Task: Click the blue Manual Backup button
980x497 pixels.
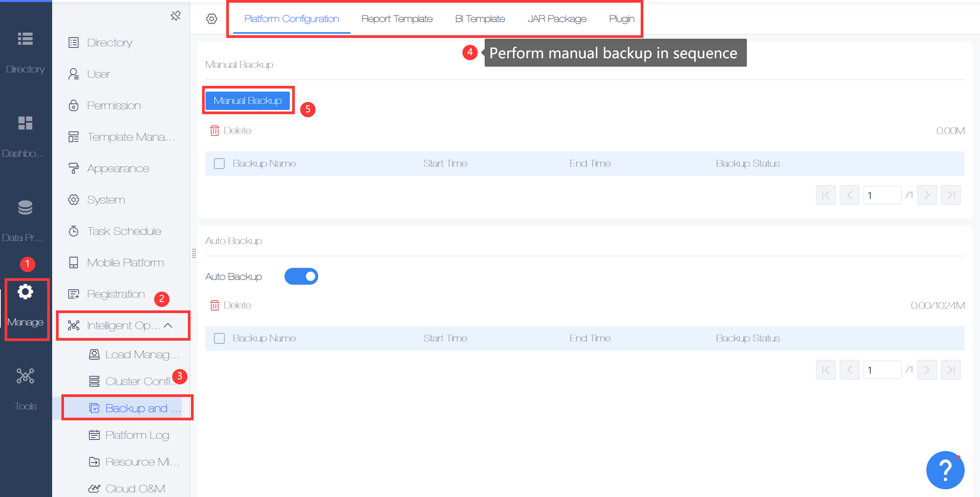Action: [248, 100]
